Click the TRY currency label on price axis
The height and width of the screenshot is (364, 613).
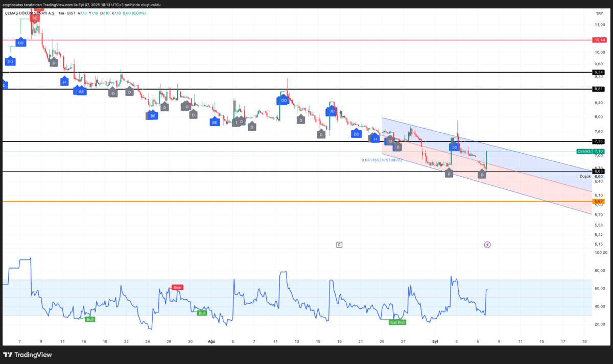tap(599, 13)
